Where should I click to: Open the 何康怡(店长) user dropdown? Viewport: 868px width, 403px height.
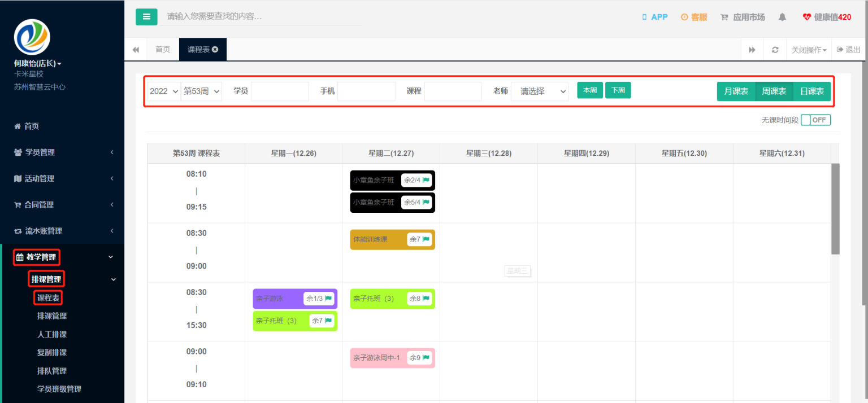[38, 64]
